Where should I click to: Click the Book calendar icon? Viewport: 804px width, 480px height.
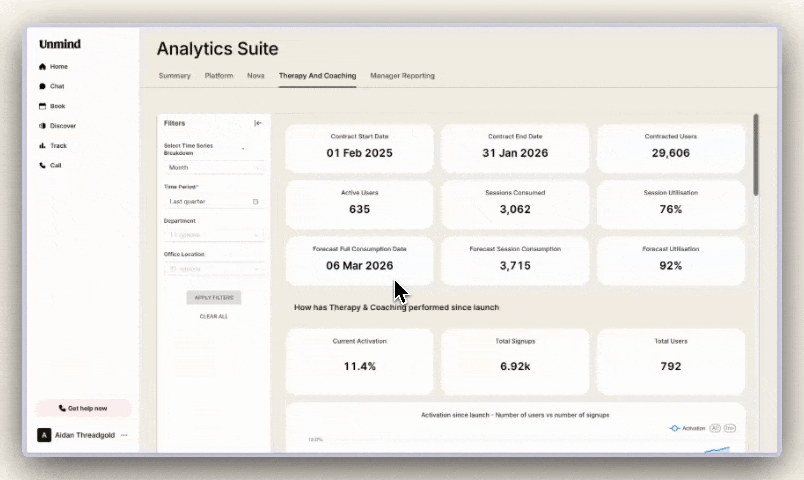pos(42,106)
